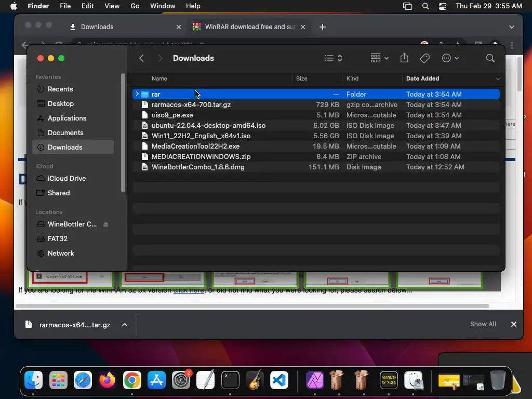The height and width of the screenshot is (399, 532).
Task: Open Documents in Finder sidebar
Action: point(73,133)
